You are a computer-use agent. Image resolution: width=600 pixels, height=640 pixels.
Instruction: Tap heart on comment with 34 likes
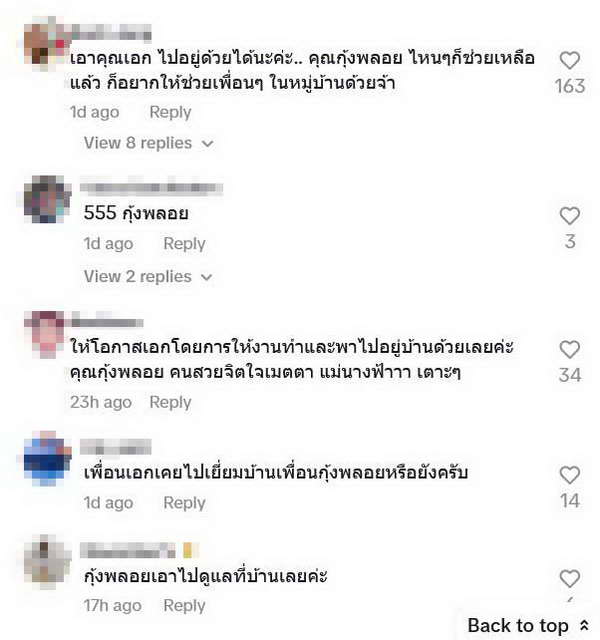coord(569,350)
